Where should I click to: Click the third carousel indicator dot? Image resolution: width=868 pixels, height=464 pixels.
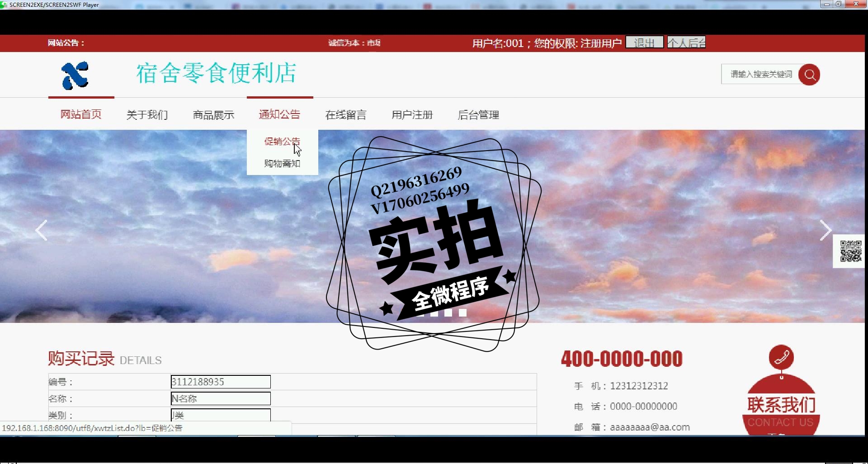pyautogui.click(x=448, y=312)
